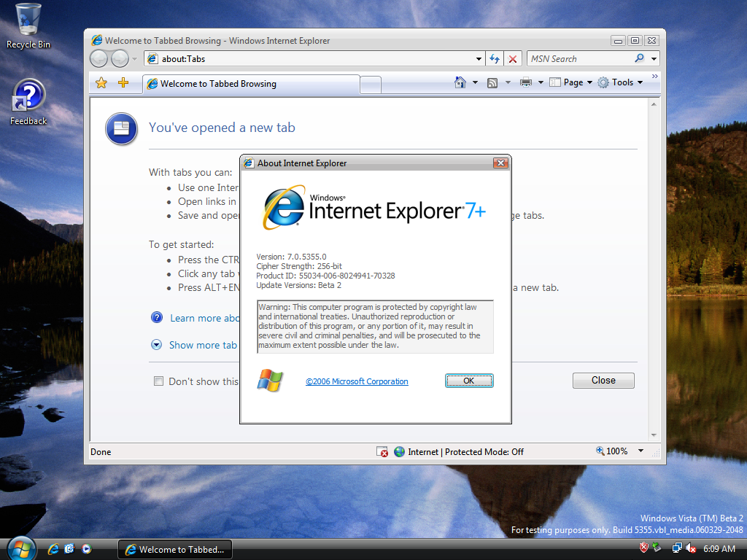Open the Favorites Center star icon

(101, 83)
